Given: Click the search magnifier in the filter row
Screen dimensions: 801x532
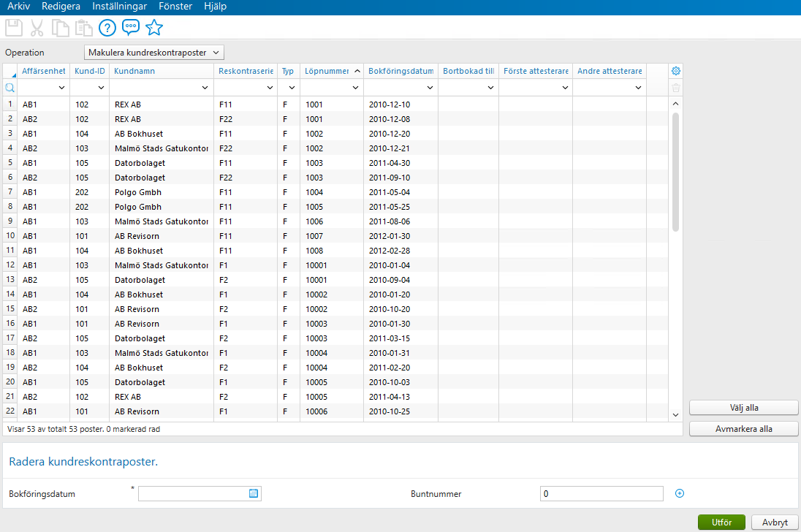Looking at the screenshot, I should (10, 87).
